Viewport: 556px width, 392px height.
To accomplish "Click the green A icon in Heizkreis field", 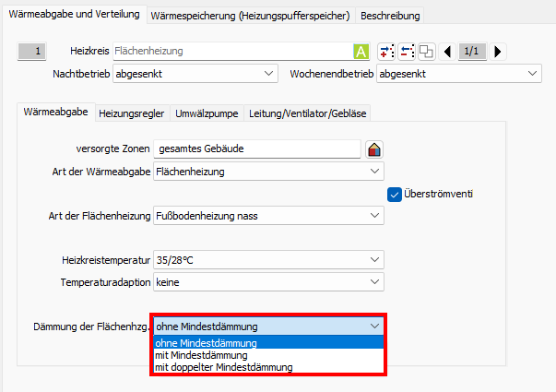I will pos(361,52).
